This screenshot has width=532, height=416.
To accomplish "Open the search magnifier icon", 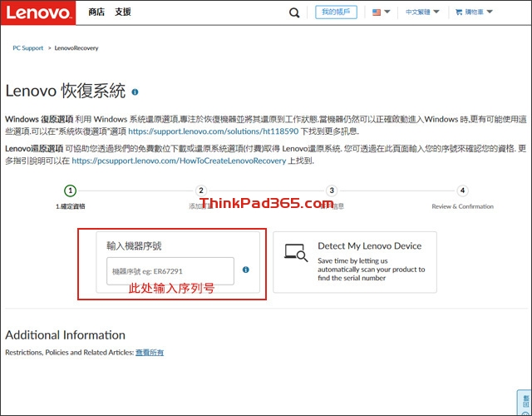I will coord(294,13).
